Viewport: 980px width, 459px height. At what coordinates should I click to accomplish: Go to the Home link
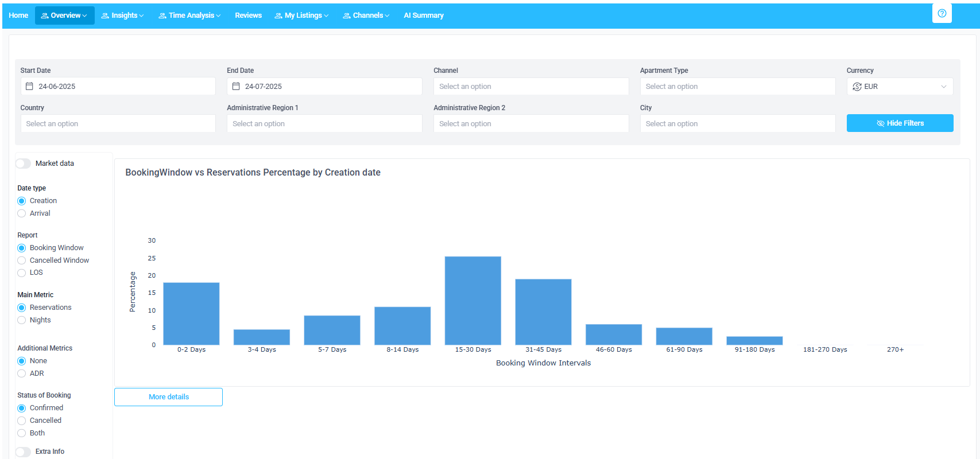pyautogui.click(x=18, y=15)
